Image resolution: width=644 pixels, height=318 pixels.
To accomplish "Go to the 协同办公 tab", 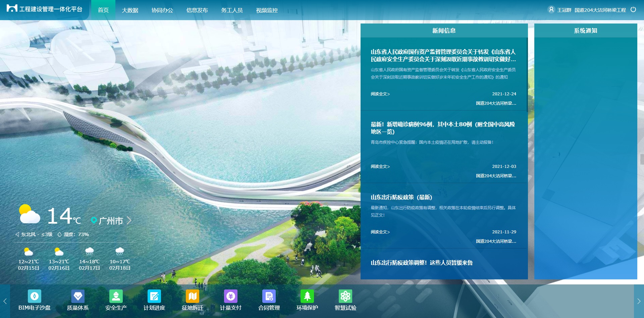I will point(162,10).
